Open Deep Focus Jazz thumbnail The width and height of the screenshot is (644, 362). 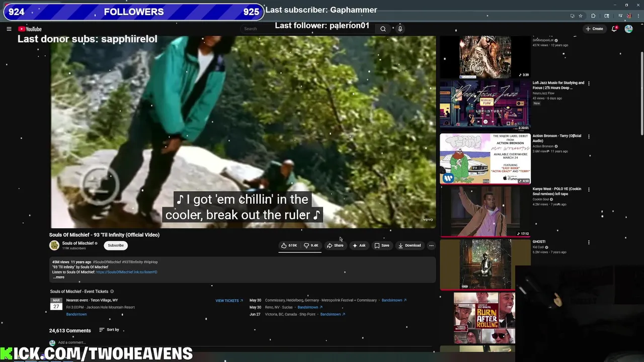coord(485,105)
